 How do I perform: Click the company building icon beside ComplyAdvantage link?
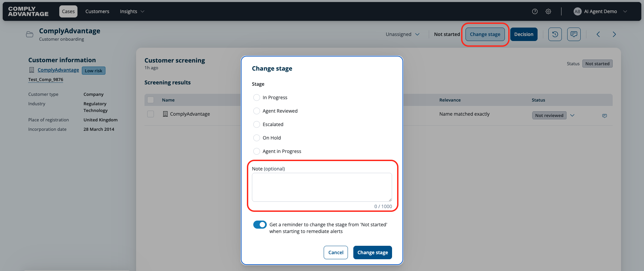pyautogui.click(x=32, y=70)
